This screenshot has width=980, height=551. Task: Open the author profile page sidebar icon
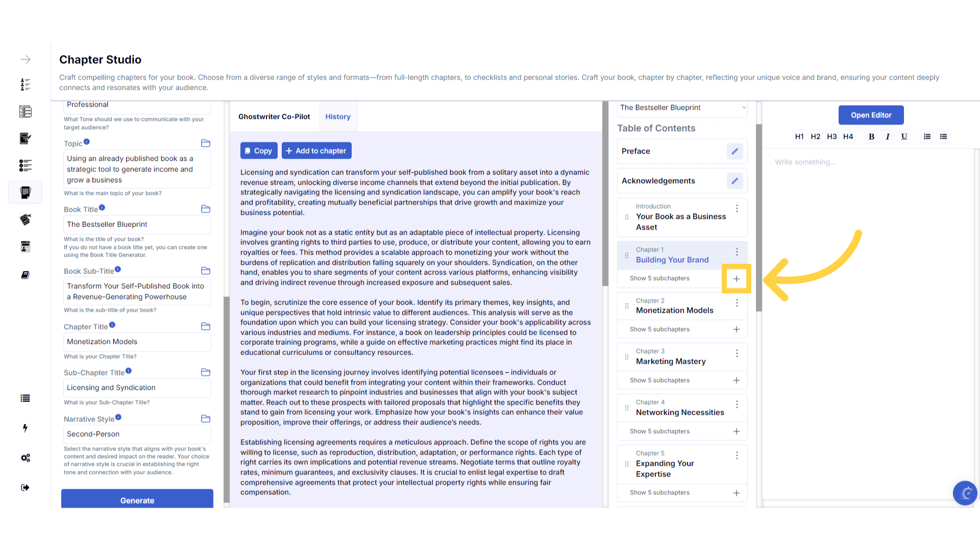point(26,247)
